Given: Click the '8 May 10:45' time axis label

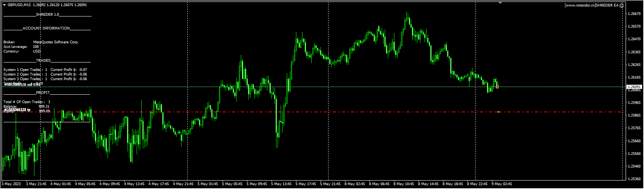Looking at the screenshot, I should point(404,184).
